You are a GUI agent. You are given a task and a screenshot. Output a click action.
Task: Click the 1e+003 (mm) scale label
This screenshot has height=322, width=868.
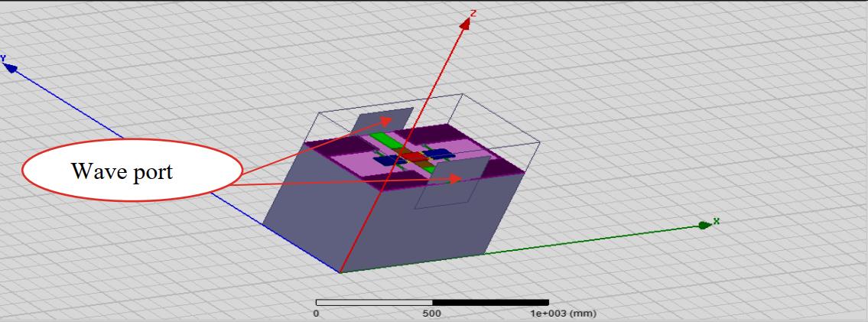564,314
